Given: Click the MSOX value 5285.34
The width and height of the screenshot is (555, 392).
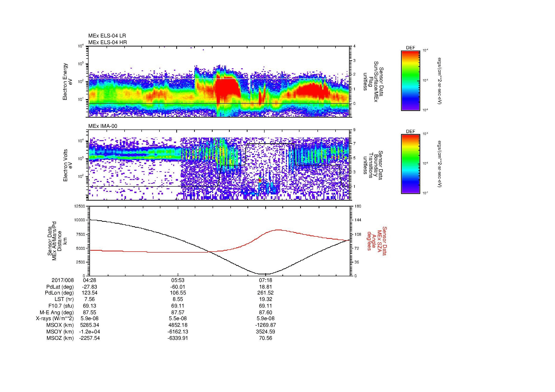Looking at the screenshot, I should point(89,325).
